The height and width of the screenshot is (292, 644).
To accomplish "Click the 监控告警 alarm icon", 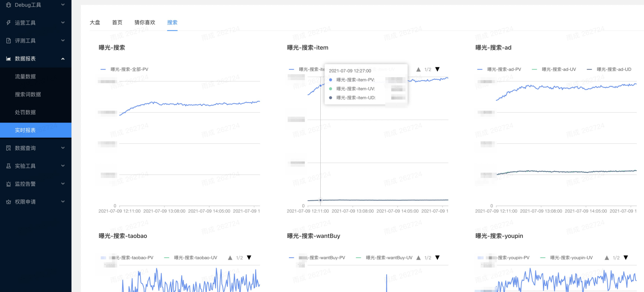I will (x=9, y=184).
